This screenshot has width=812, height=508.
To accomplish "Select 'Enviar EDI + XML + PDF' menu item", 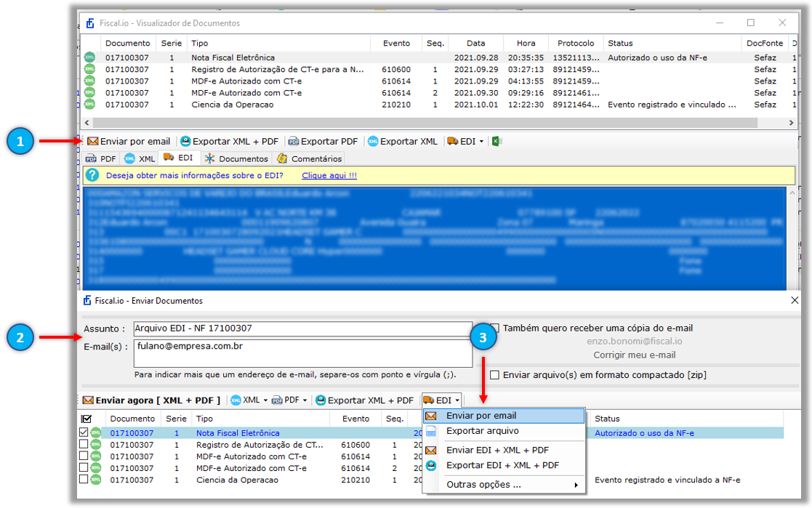I will [504, 450].
